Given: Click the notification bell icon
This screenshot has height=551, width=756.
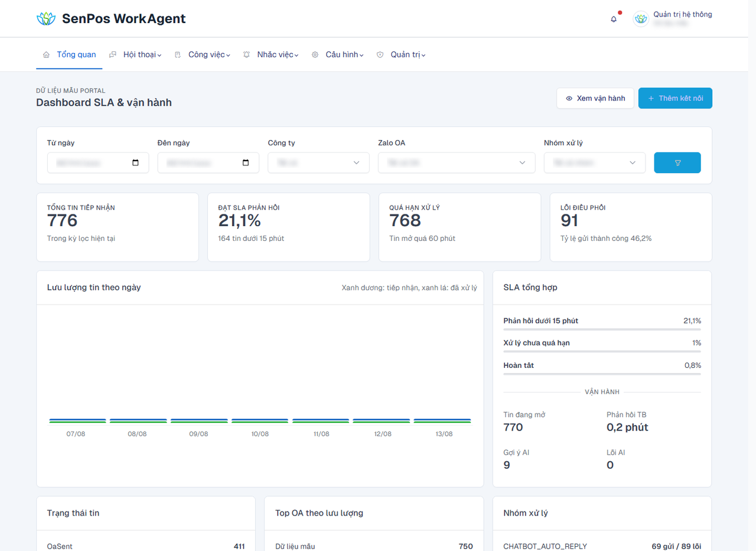Looking at the screenshot, I should point(614,19).
